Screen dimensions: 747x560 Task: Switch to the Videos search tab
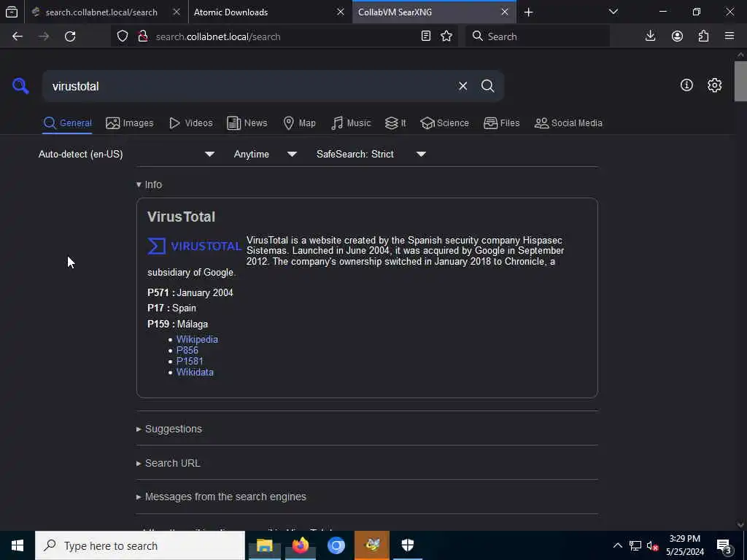pyautogui.click(x=191, y=122)
